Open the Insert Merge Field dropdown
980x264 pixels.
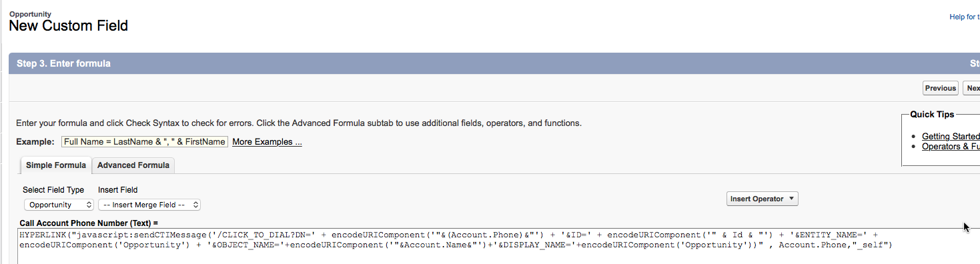point(149,205)
